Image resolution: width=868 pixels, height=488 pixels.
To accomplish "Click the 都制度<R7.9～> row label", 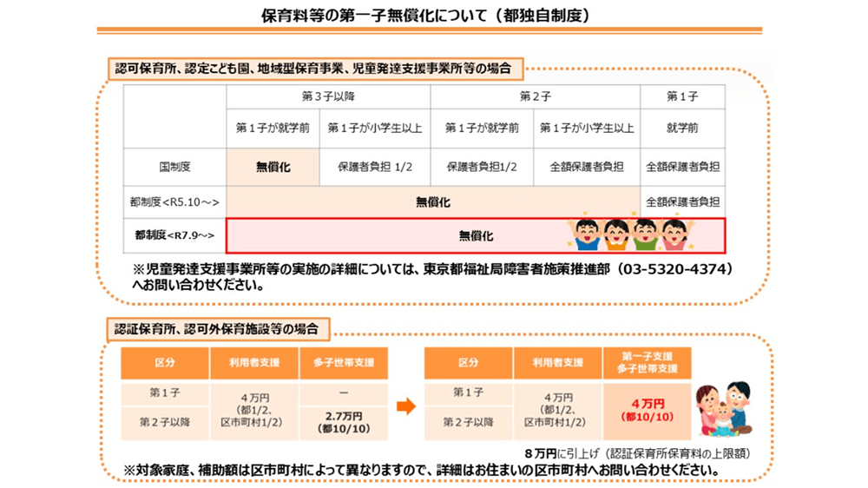I will coord(174,235).
